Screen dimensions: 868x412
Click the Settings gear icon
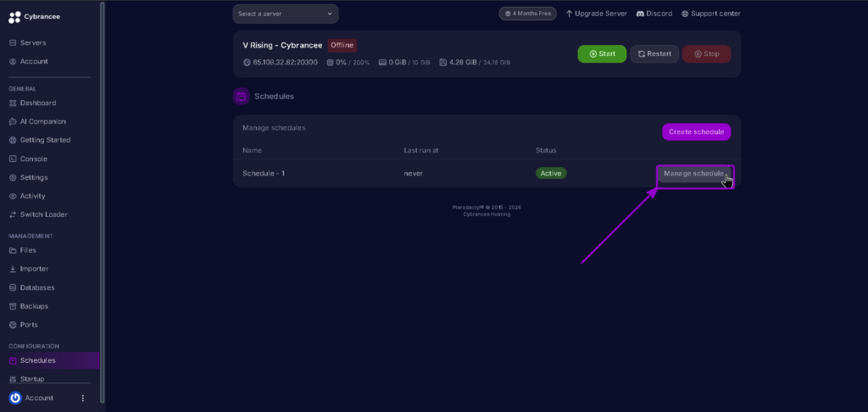[13, 178]
